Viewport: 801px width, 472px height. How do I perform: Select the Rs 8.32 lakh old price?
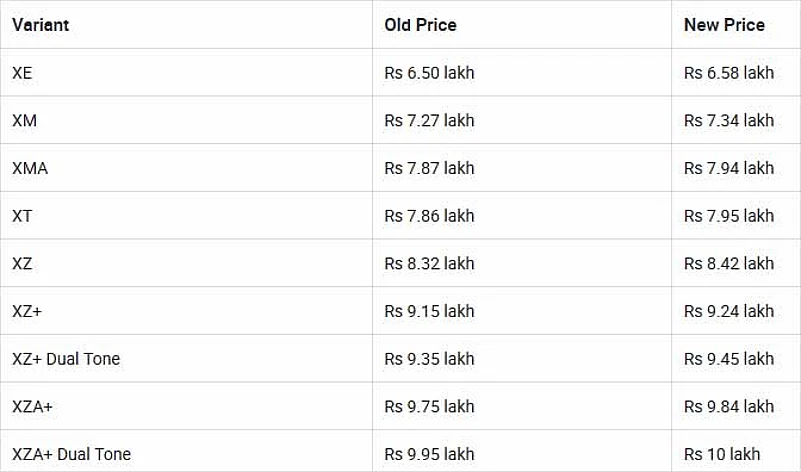(x=429, y=264)
